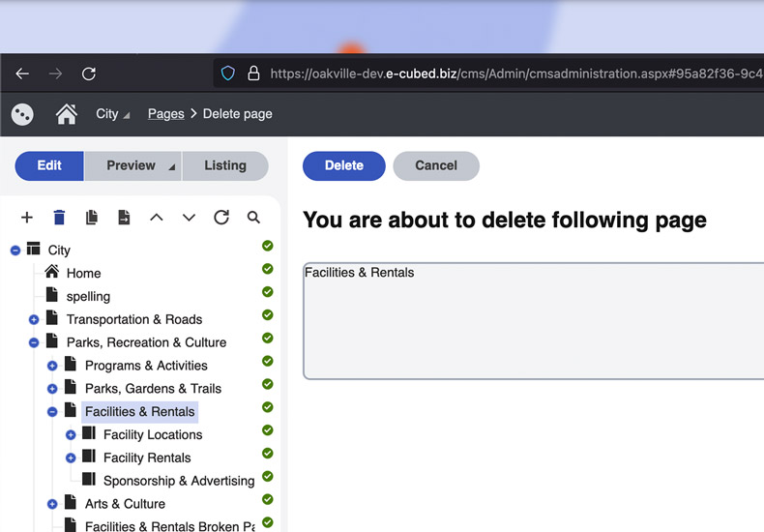Select Sponsorship & Advertising in the tree
The height and width of the screenshot is (532, 764).
tap(179, 481)
